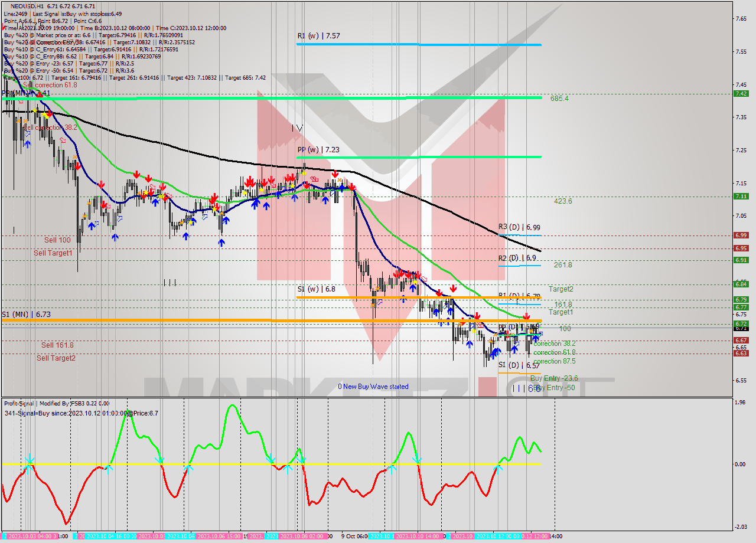Click the red 6.99 price tag on axis
This screenshot has width=756, height=543.
pyautogui.click(x=741, y=235)
